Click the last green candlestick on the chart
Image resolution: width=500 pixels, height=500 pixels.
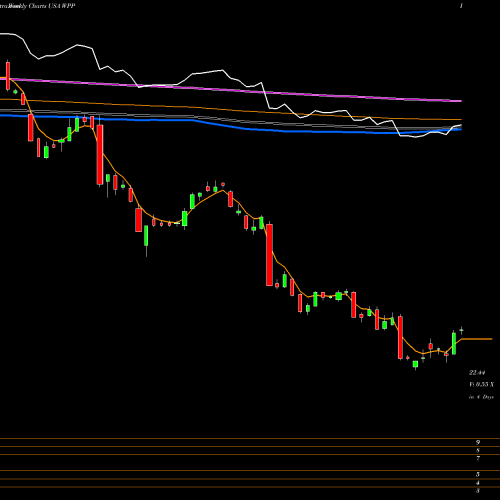click(x=461, y=330)
